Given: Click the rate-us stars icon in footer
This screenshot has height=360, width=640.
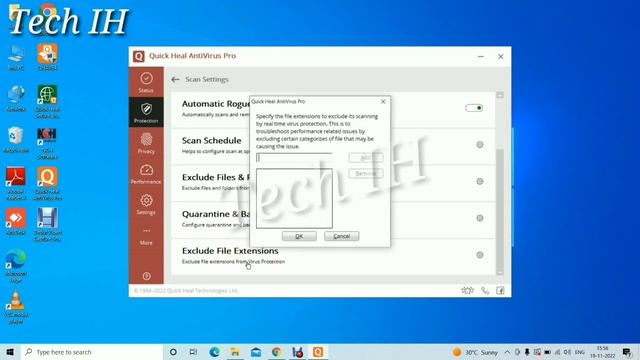Looking at the screenshot, I should (467, 290).
